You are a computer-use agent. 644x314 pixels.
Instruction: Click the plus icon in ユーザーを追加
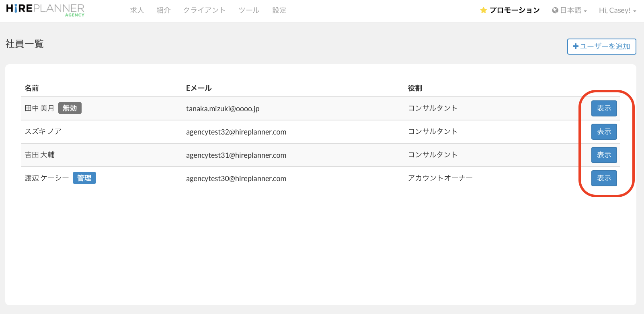[576, 47]
